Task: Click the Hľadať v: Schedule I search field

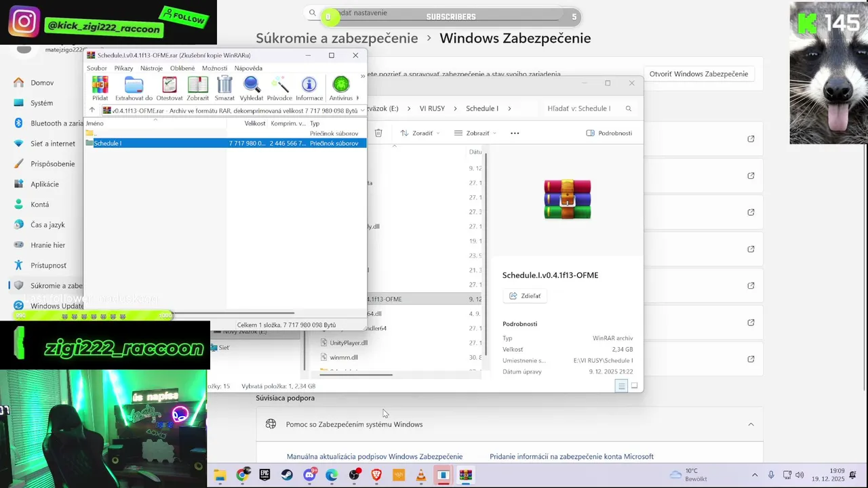Action: pos(589,108)
